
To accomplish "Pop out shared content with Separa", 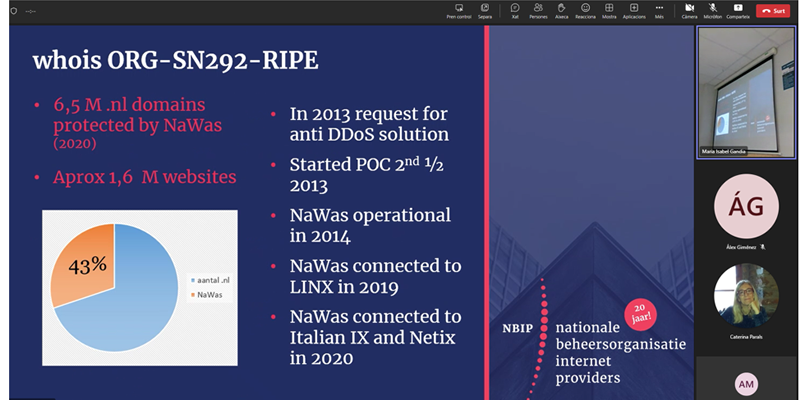I will tap(485, 9).
